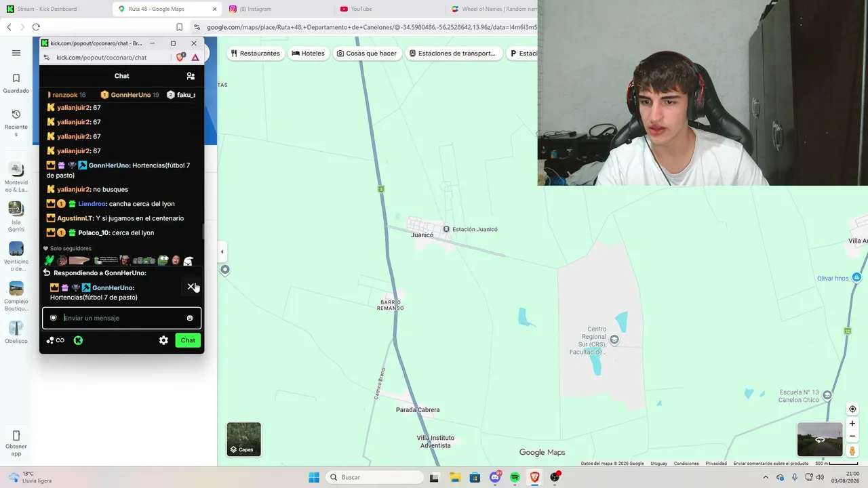868x488 pixels.
Task: Click Escuela N° 13 school marker
Action: 827,396
